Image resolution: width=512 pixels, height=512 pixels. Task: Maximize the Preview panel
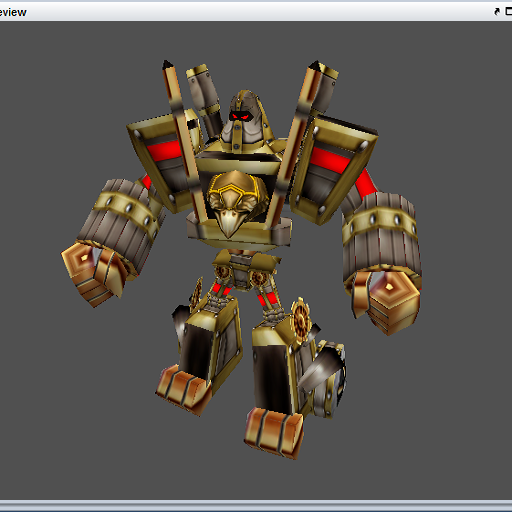[x=509, y=12]
